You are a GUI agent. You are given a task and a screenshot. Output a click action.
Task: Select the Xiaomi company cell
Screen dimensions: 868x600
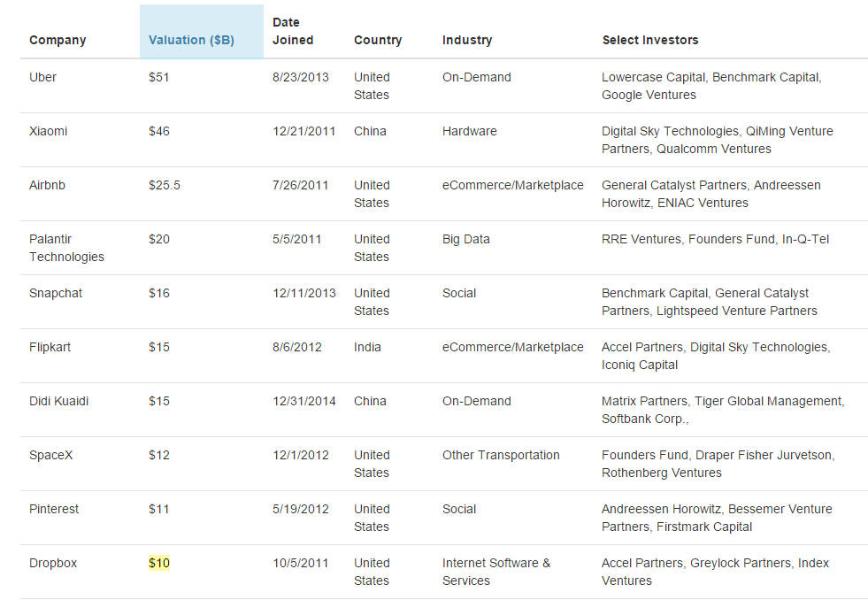48,131
